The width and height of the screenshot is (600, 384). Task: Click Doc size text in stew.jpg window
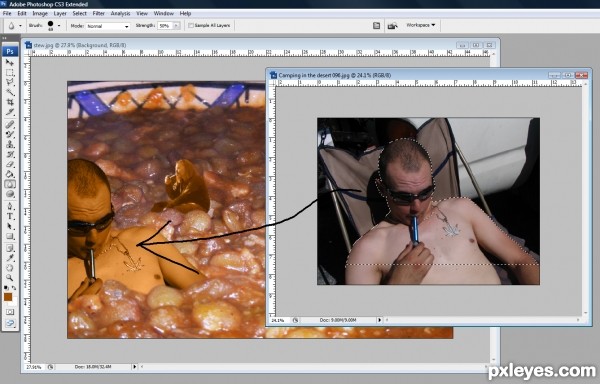tap(93, 367)
